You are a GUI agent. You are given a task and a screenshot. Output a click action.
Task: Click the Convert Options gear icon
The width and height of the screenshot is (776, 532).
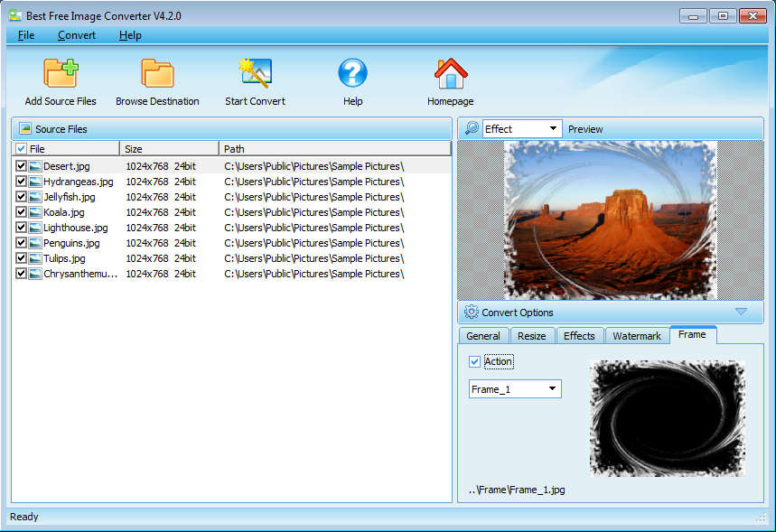coord(471,313)
